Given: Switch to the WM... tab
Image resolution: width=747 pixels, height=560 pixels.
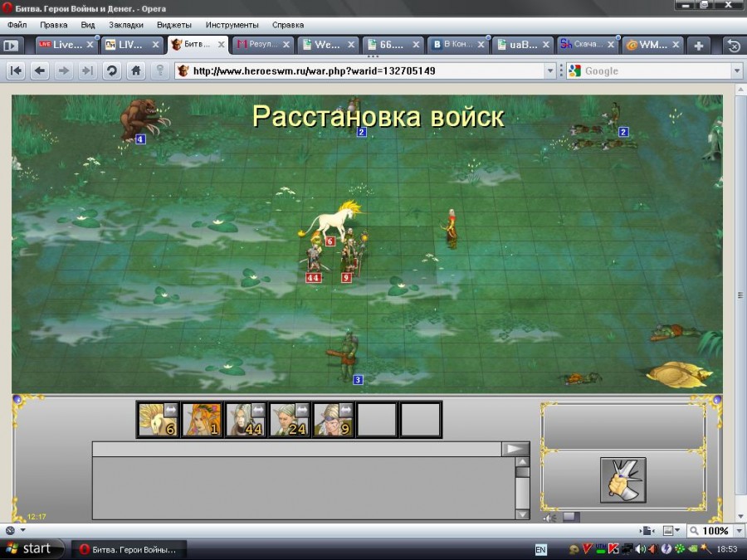Looking at the screenshot, I should (652, 45).
